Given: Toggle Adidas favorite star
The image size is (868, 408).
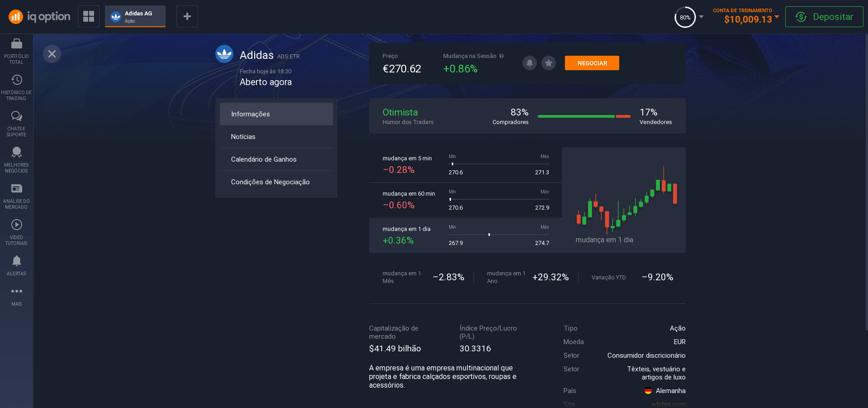Looking at the screenshot, I should pos(549,63).
